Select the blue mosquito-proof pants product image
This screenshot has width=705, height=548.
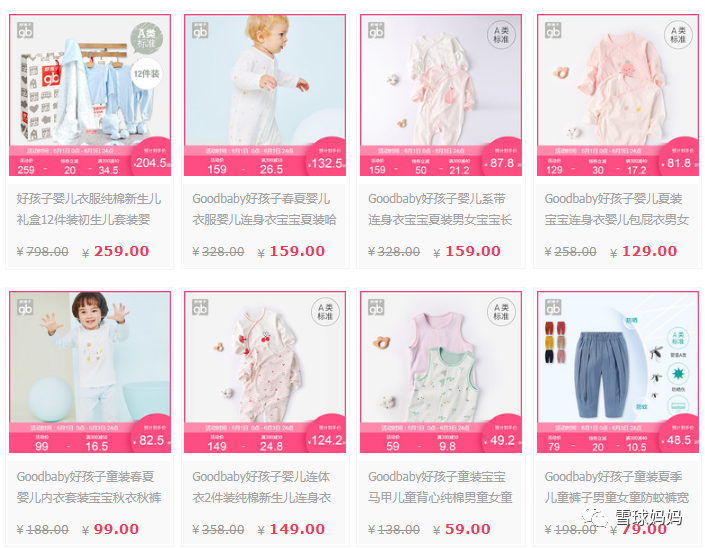[618, 372]
